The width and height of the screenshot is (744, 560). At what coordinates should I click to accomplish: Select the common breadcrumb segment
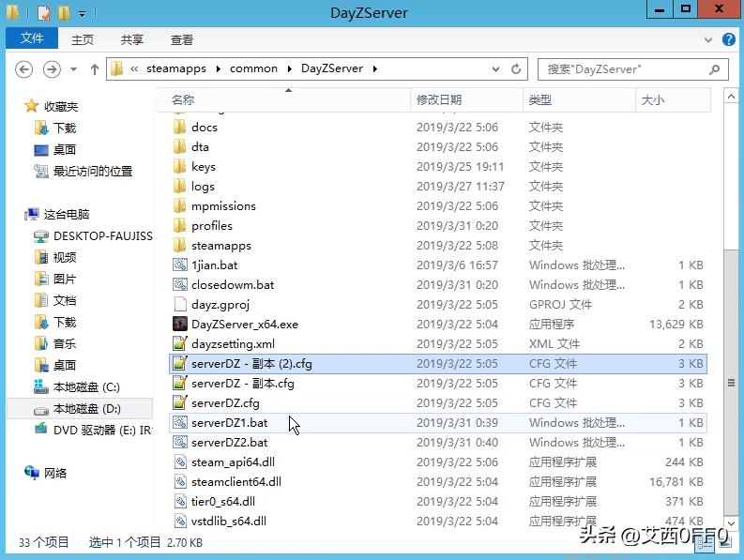click(253, 68)
